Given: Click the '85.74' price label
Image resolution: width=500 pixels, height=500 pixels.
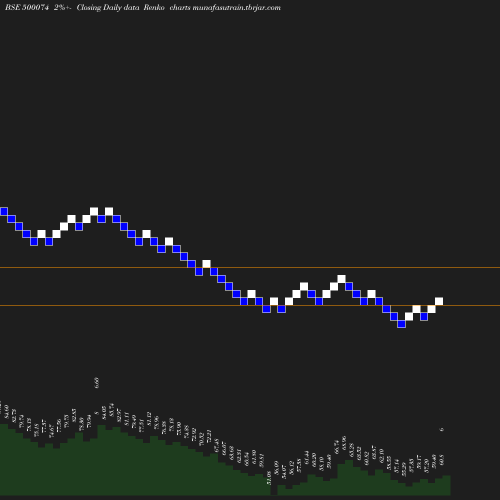Looking at the screenshot, I should [x=111, y=410].
